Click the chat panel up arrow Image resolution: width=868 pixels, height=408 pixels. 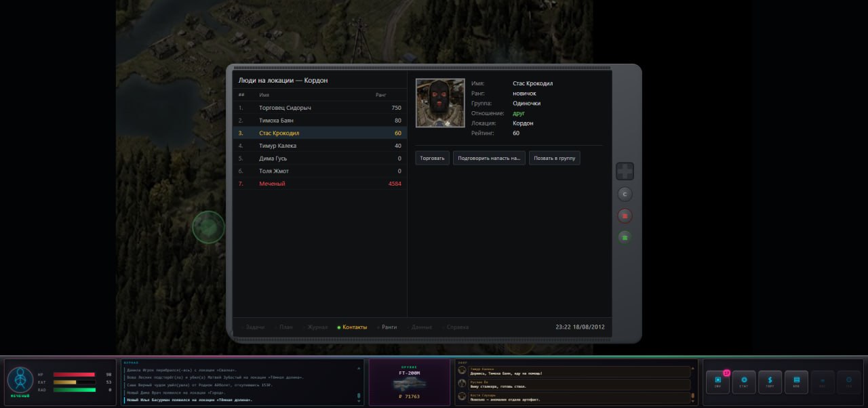692,369
